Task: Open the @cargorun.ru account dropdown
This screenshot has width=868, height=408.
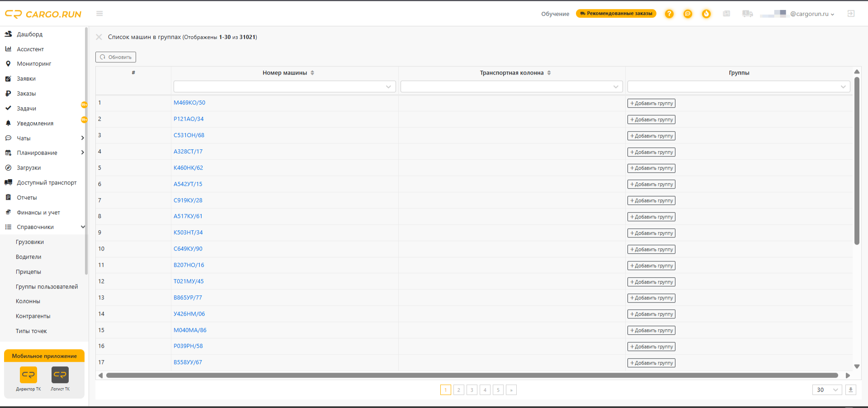Action: 812,14
